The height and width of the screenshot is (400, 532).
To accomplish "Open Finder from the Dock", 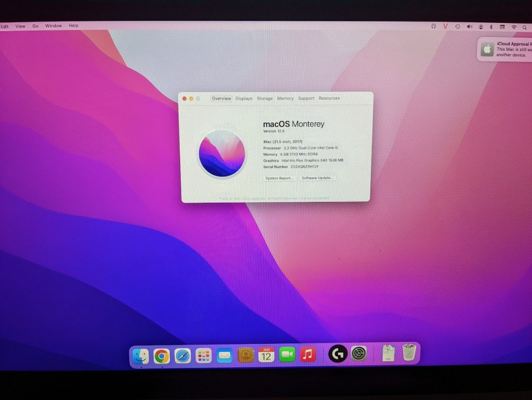I will (x=140, y=356).
